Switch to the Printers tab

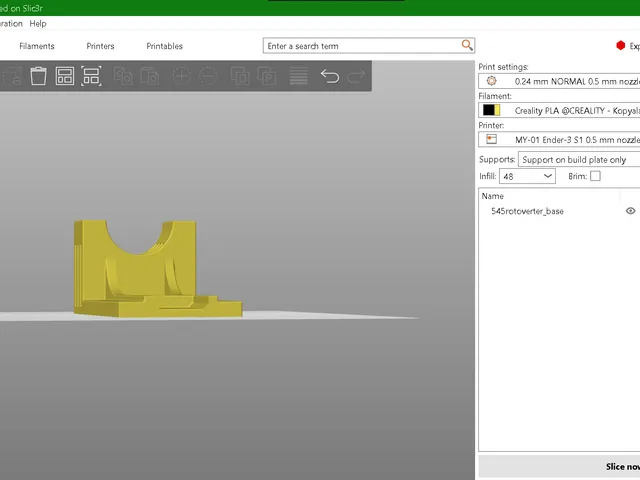point(100,46)
